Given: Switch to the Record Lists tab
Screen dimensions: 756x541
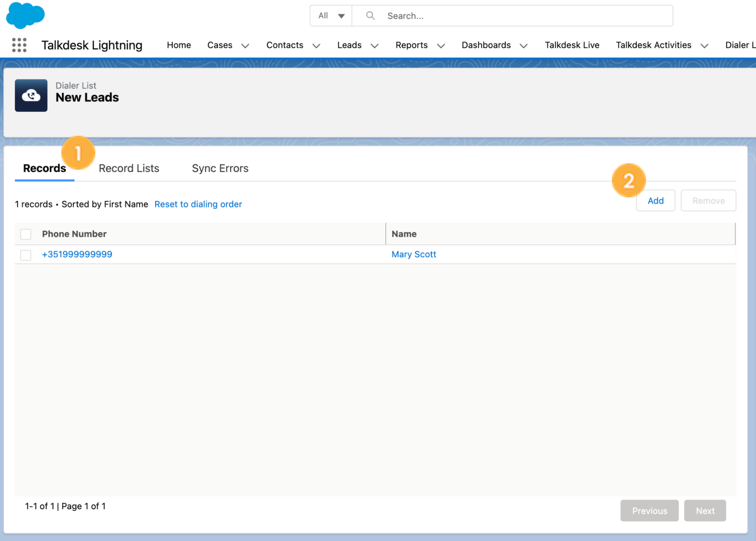Looking at the screenshot, I should click(129, 168).
